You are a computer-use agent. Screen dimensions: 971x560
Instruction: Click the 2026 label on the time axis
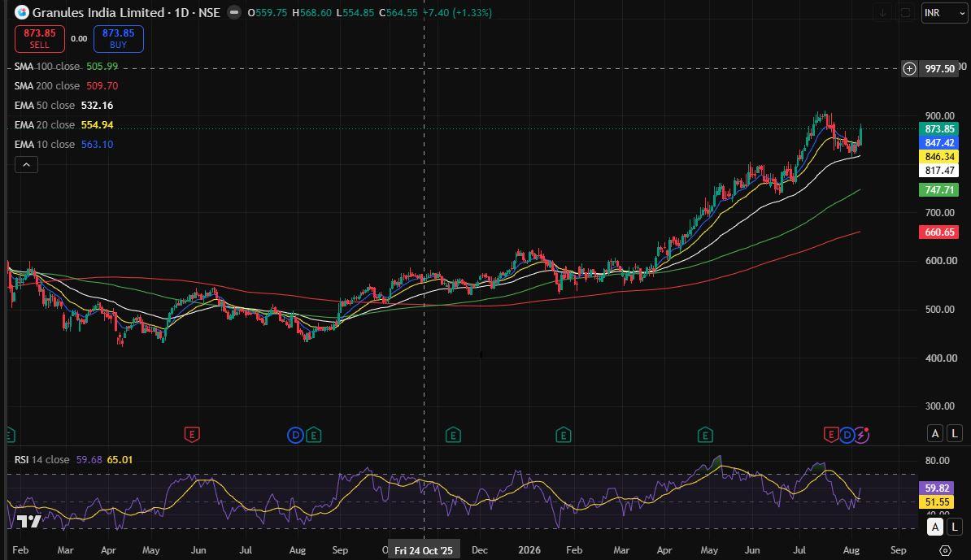[x=529, y=550]
